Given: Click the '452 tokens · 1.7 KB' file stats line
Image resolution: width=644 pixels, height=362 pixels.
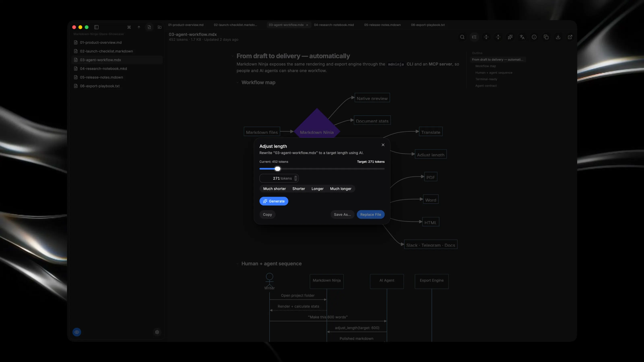Looking at the screenshot, I should click(x=203, y=39).
